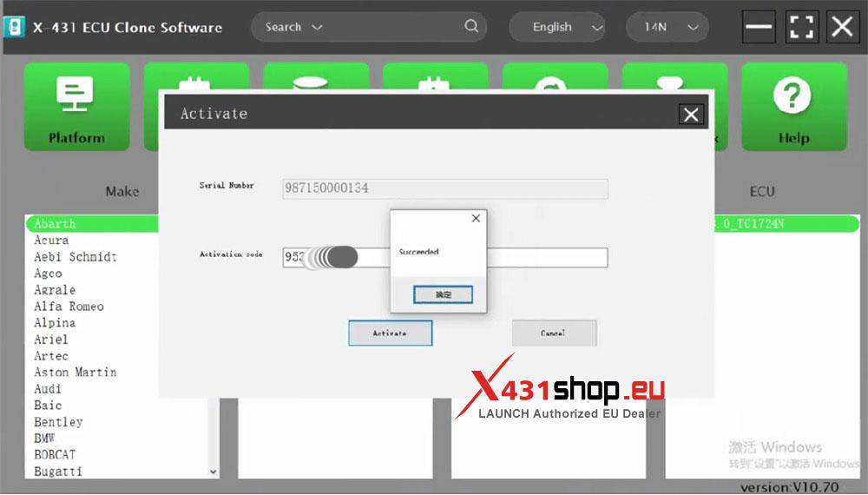868x495 pixels.
Task: Click the Cancel button in Activate dialog
Action: pyautogui.click(x=554, y=333)
